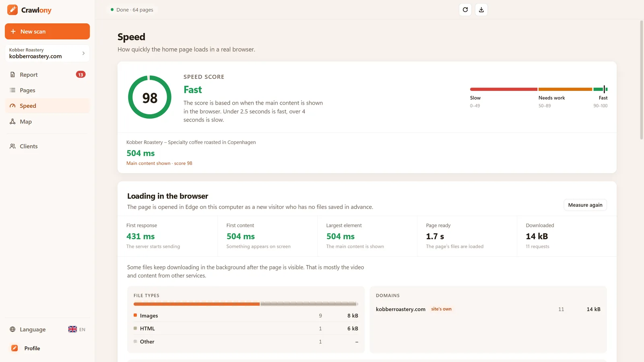The image size is (644, 362).
Task: Click "Main content shown · score 98" text
Action: pos(159,163)
